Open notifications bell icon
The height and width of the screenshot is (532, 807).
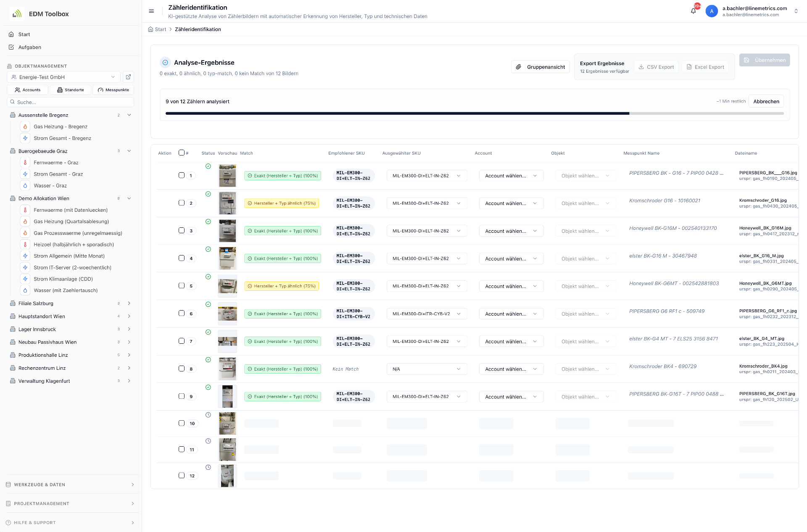click(694, 11)
